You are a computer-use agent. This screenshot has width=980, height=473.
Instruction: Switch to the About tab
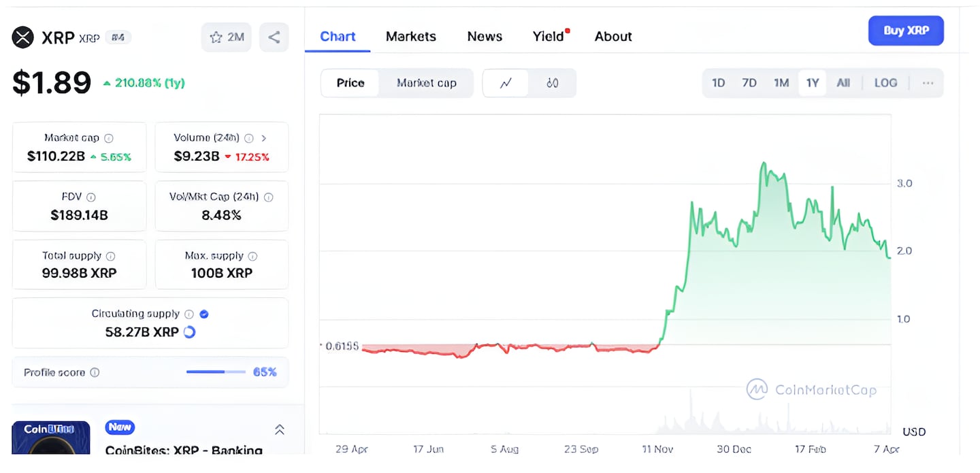(613, 37)
